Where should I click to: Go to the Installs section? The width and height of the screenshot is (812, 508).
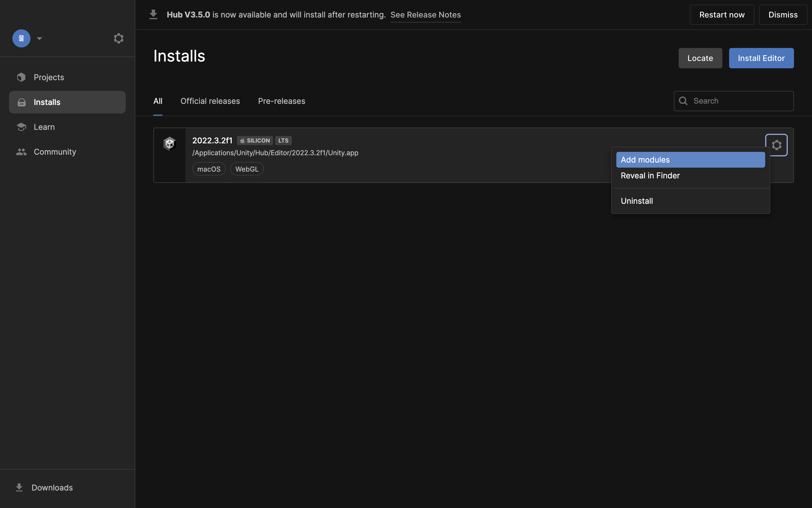point(67,102)
